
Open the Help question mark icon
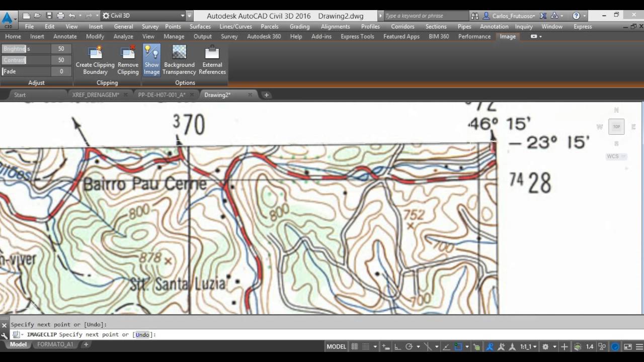pyautogui.click(x=577, y=16)
